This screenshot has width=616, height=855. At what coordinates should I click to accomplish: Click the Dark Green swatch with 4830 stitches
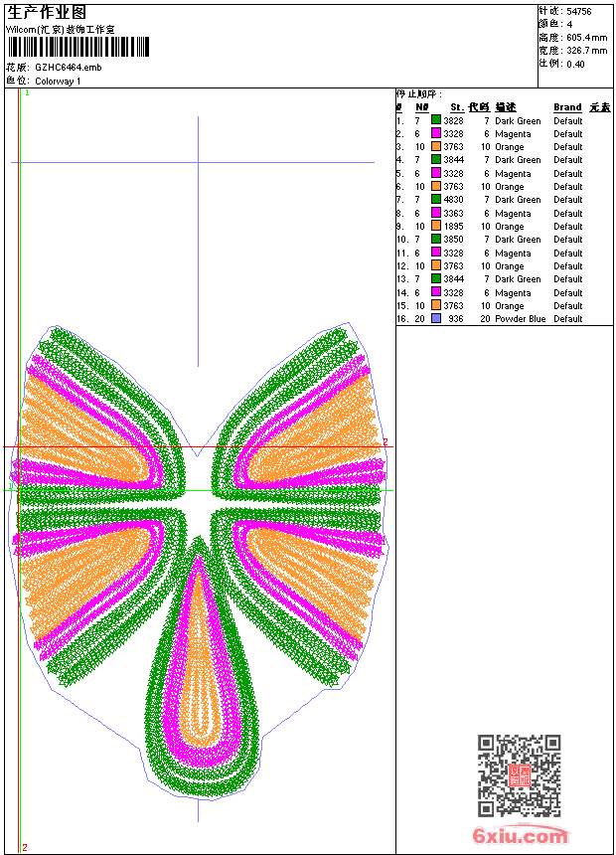coord(436,199)
